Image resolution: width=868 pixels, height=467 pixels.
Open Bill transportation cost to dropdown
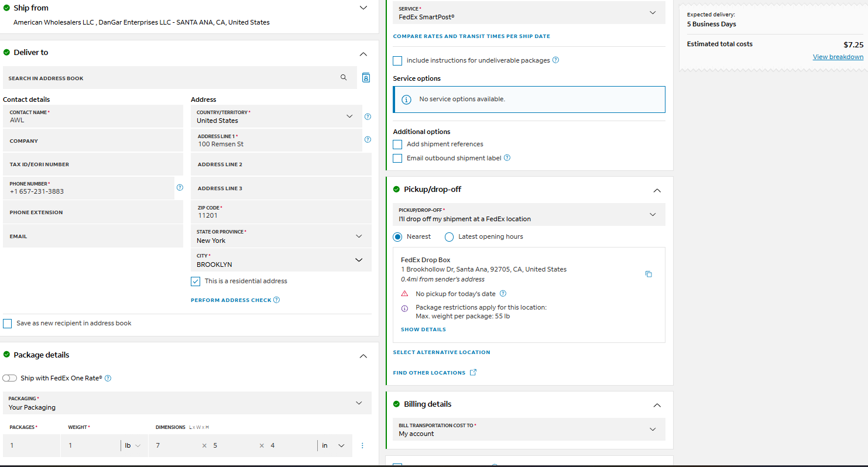click(x=529, y=429)
